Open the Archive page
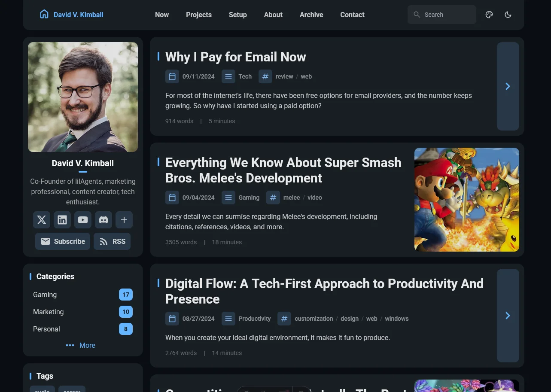This screenshot has height=392, width=551. point(311,15)
